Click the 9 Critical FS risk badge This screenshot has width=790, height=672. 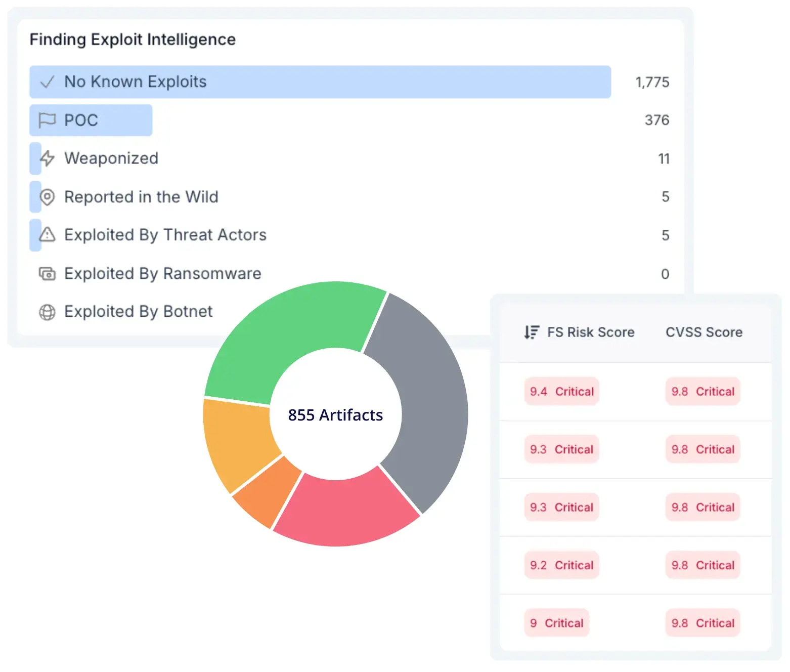pos(556,623)
